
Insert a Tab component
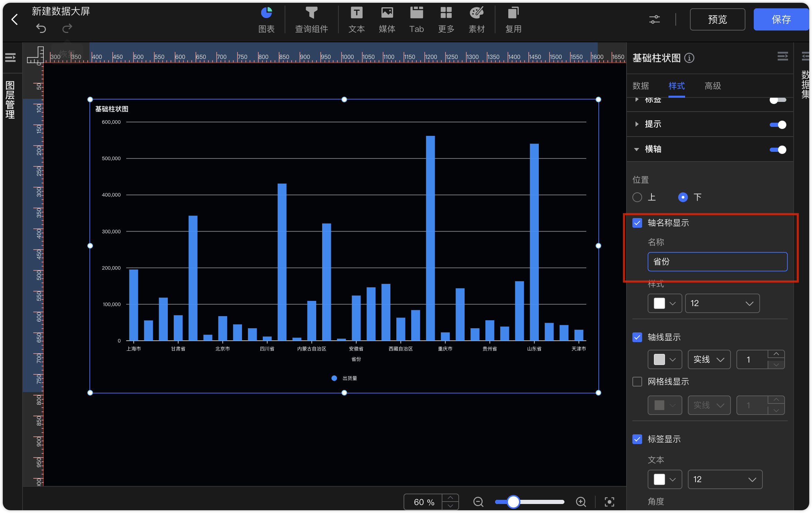coord(416,20)
